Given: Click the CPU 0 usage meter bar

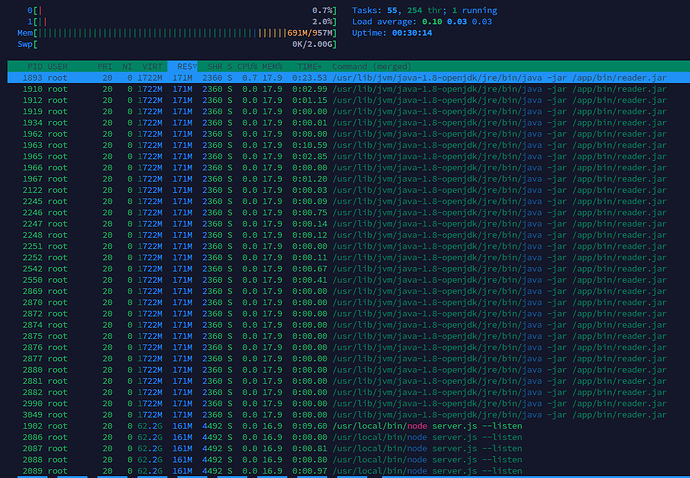Looking at the screenshot, I should pyautogui.click(x=182, y=10).
